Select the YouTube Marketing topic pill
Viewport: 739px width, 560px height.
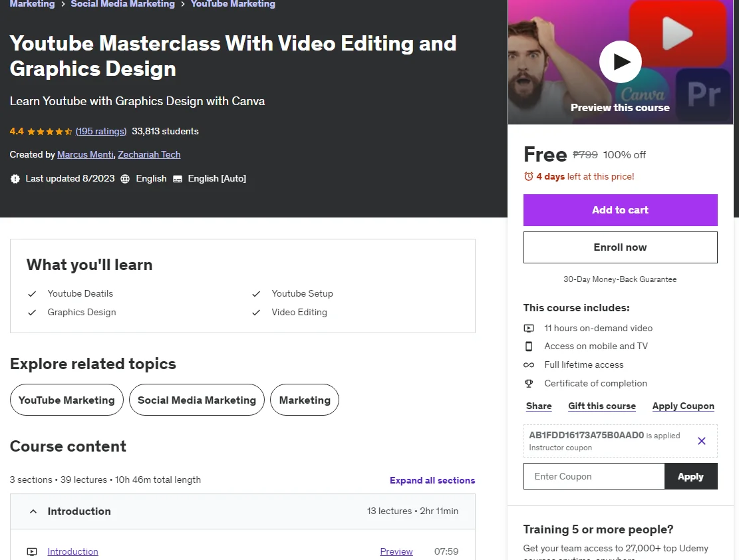tap(67, 400)
